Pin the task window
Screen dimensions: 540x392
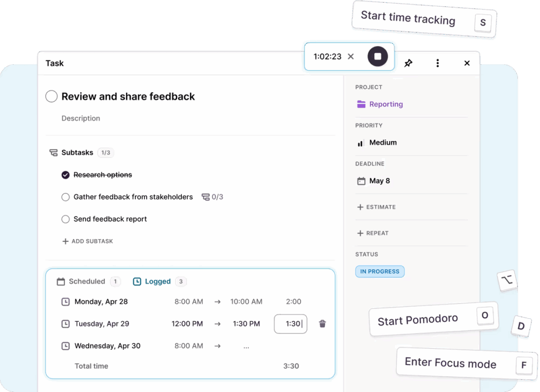point(408,63)
